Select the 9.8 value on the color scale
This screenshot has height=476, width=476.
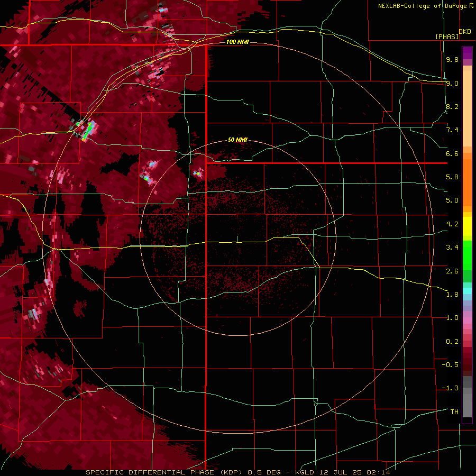point(452,59)
